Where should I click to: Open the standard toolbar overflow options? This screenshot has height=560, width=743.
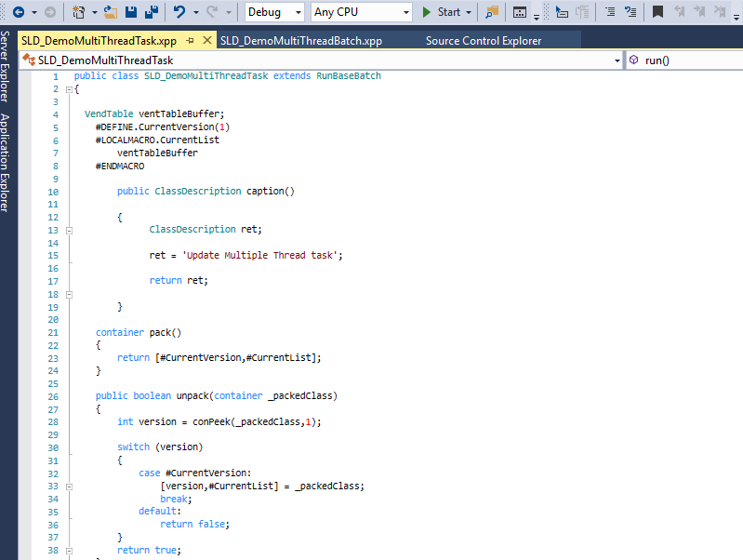[x=537, y=17]
